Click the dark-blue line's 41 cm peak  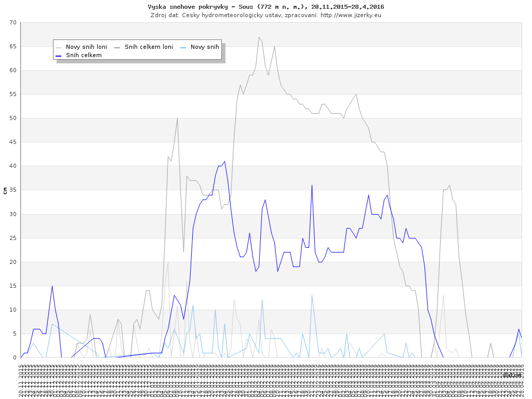(x=224, y=161)
